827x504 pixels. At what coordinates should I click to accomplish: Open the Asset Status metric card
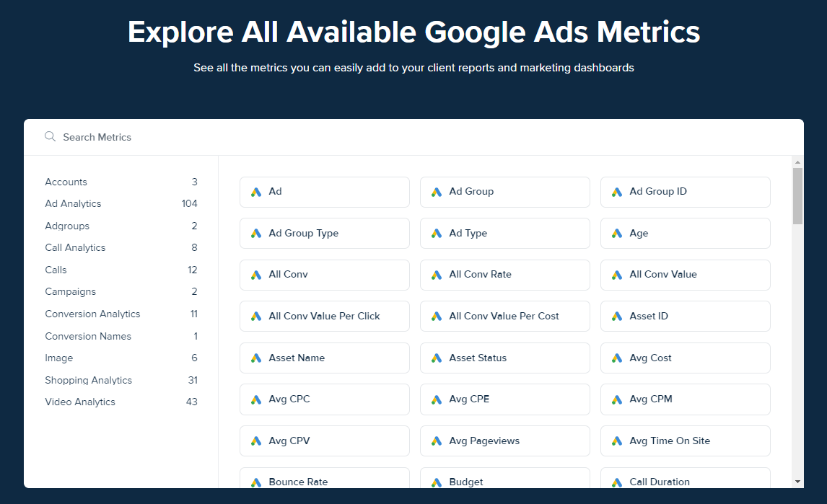504,358
